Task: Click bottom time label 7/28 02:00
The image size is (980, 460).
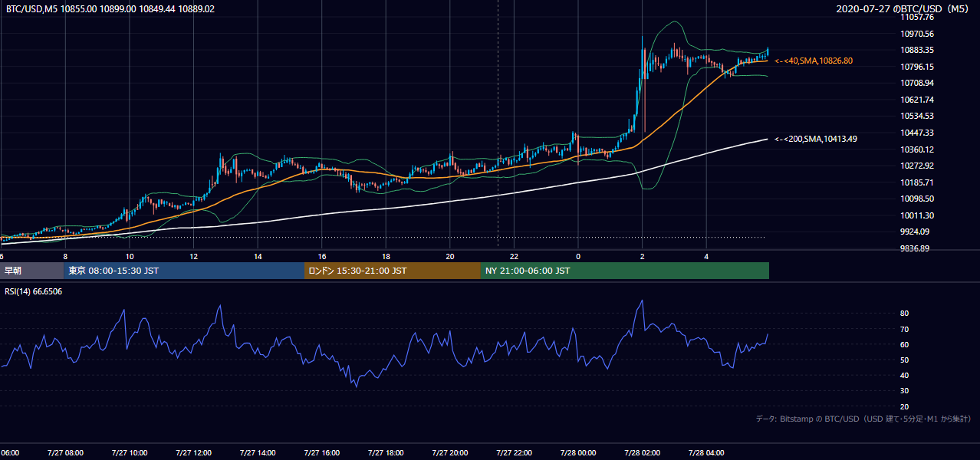Action: 642,453
